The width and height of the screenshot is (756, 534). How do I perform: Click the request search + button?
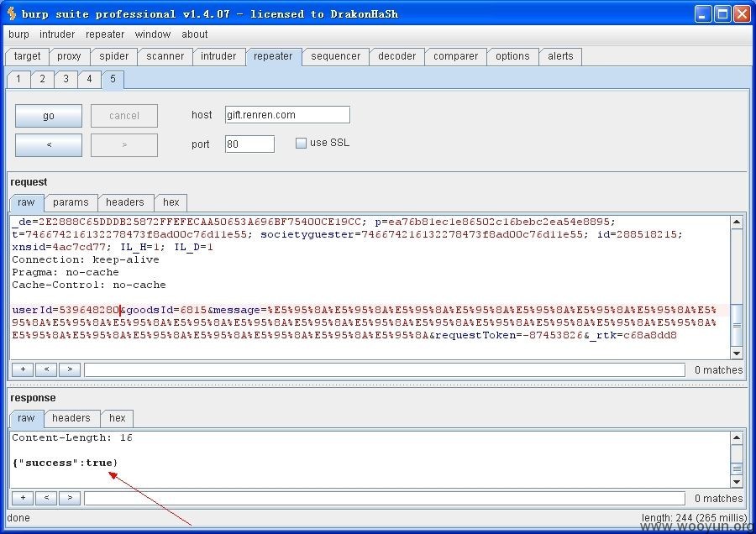23,369
